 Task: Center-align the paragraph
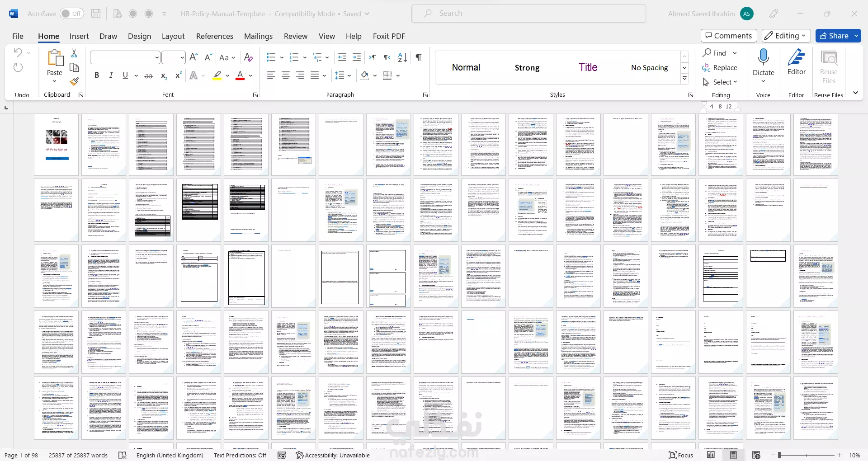286,75
